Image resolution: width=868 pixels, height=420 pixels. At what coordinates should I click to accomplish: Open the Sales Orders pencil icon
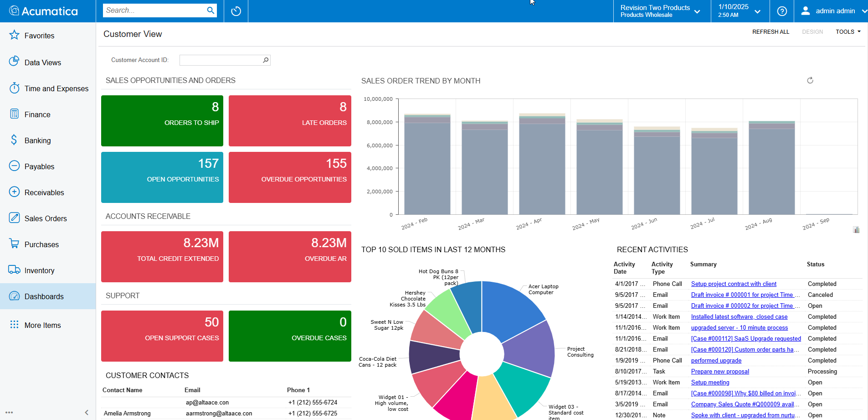(x=14, y=218)
